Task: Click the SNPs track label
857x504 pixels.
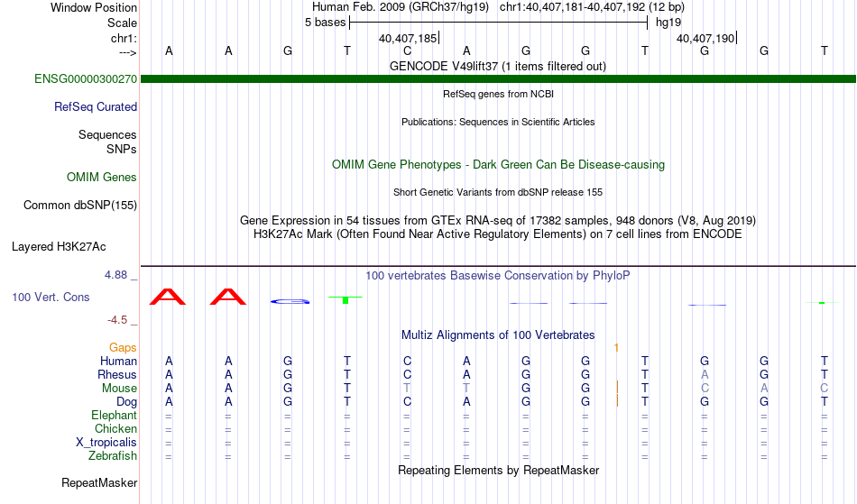Action: pyautogui.click(x=122, y=149)
